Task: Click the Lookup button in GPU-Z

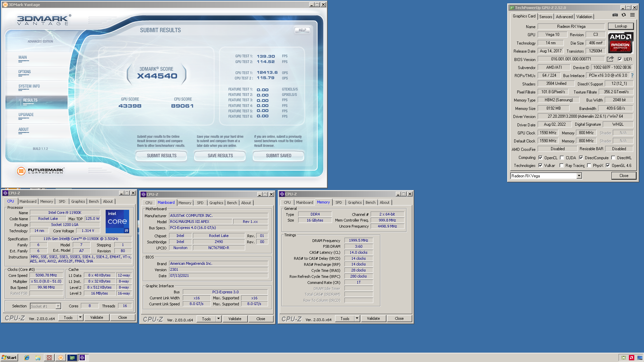Action: [621, 26]
